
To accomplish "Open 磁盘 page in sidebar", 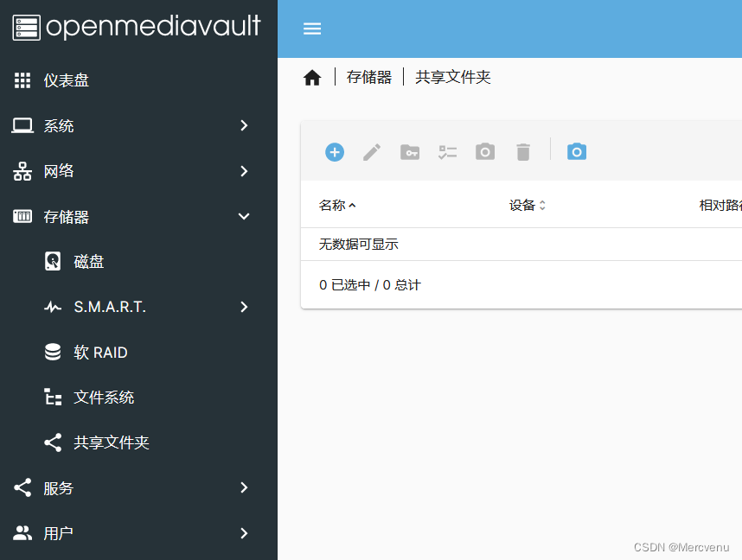I will click(x=88, y=262).
